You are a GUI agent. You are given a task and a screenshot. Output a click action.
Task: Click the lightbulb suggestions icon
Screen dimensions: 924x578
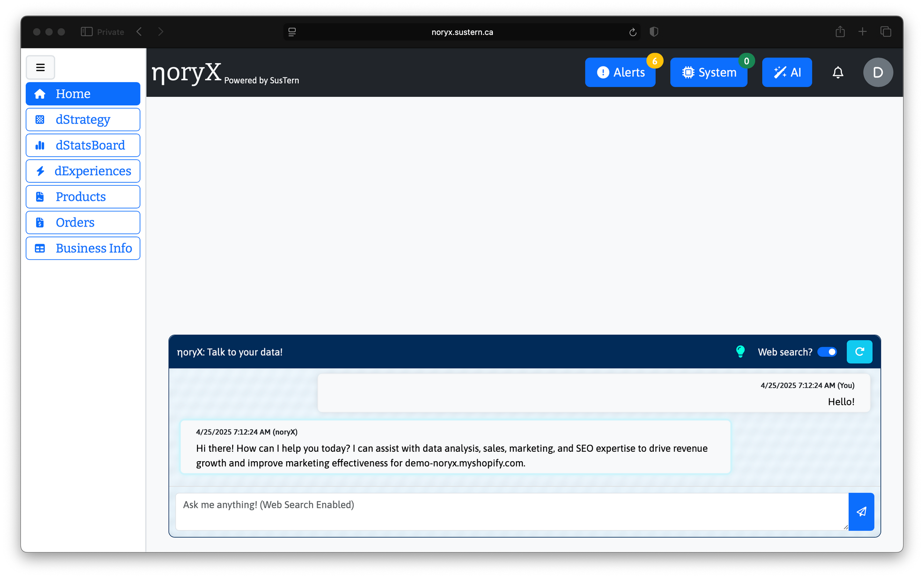click(740, 351)
